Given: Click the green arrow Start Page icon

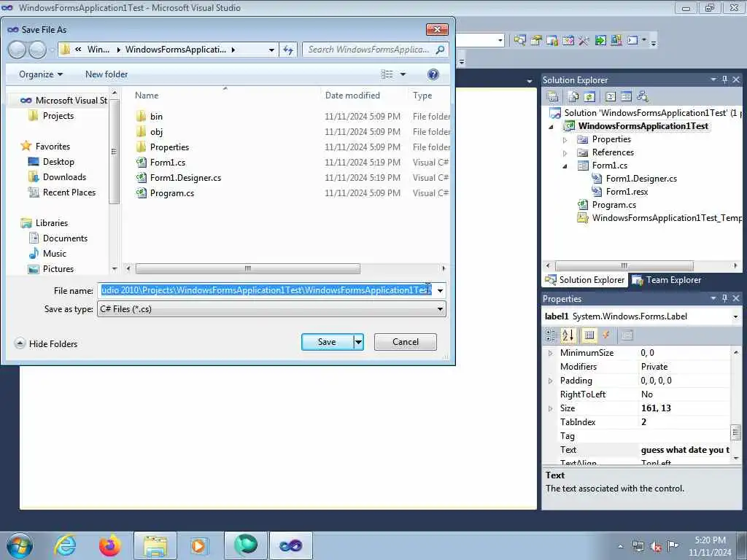Looking at the screenshot, I should 600,41.
